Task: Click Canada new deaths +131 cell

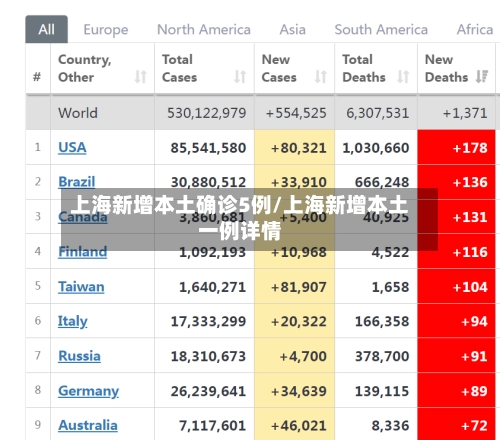Action: click(456, 217)
